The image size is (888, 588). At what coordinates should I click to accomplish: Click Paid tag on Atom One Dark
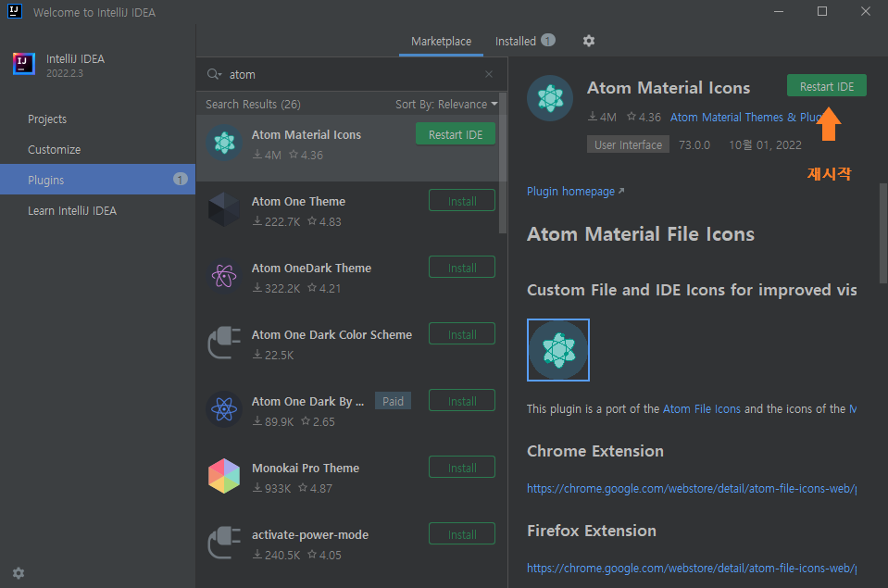pyautogui.click(x=393, y=401)
